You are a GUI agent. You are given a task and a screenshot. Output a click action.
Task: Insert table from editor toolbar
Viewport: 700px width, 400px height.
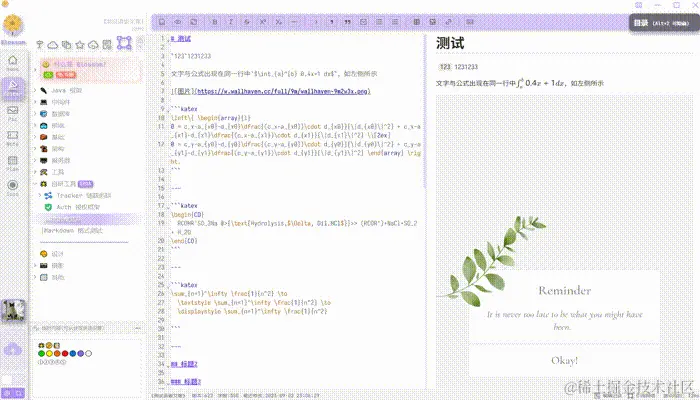(x=417, y=22)
